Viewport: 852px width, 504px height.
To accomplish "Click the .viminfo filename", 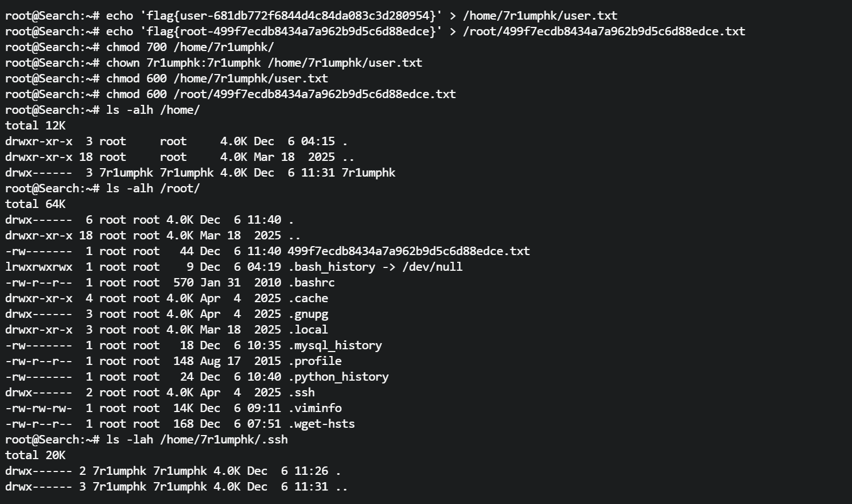I will point(315,408).
